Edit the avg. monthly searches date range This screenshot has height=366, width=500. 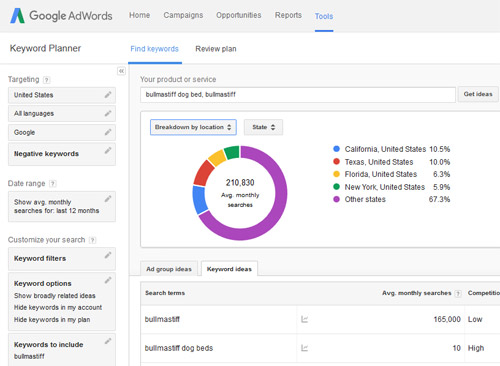[108, 199]
